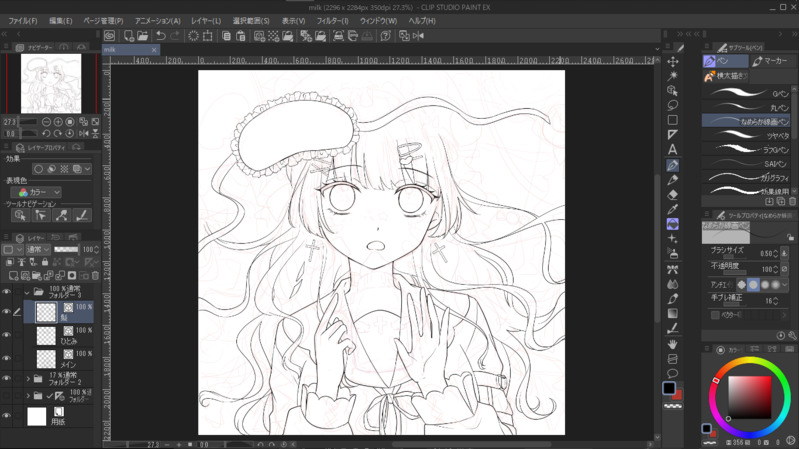Screen dimensions: 799x449
Task: Click the Undo icon in command bar
Action: point(161,36)
